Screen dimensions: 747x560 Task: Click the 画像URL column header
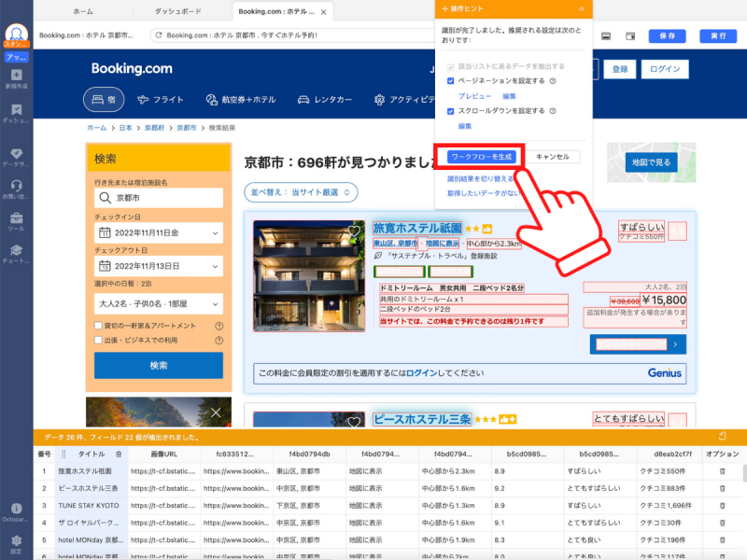click(164, 455)
